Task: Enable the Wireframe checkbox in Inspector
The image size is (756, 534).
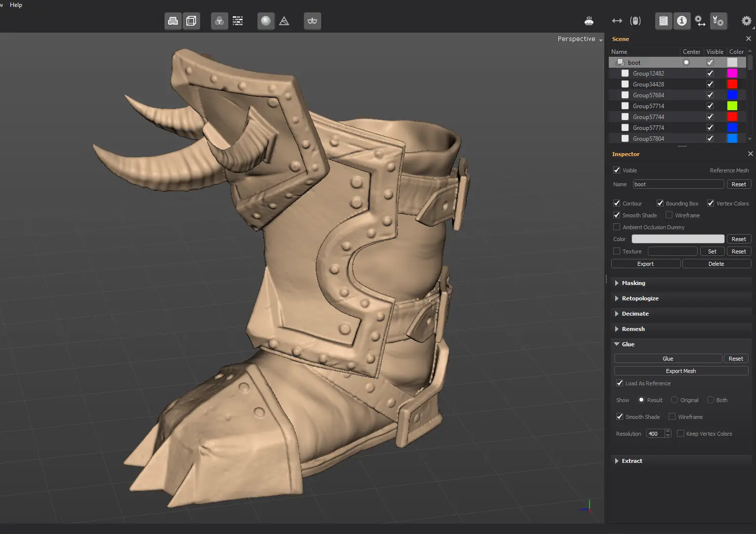Action: [x=669, y=215]
